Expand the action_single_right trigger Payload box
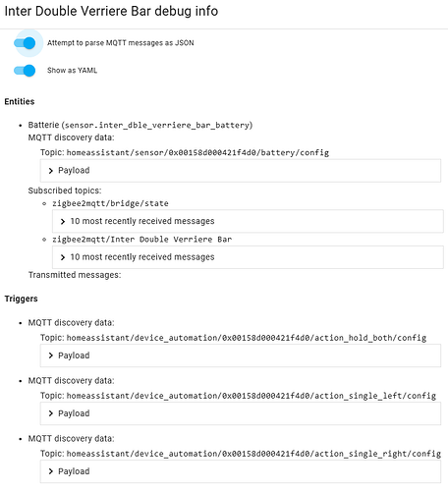Screen dimensions: 448x491 241,471
